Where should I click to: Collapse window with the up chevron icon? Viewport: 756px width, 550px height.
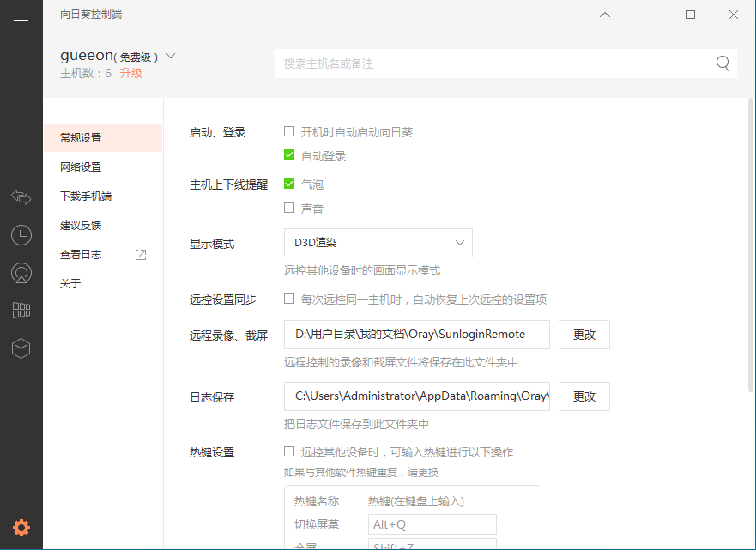tap(605, 15)
